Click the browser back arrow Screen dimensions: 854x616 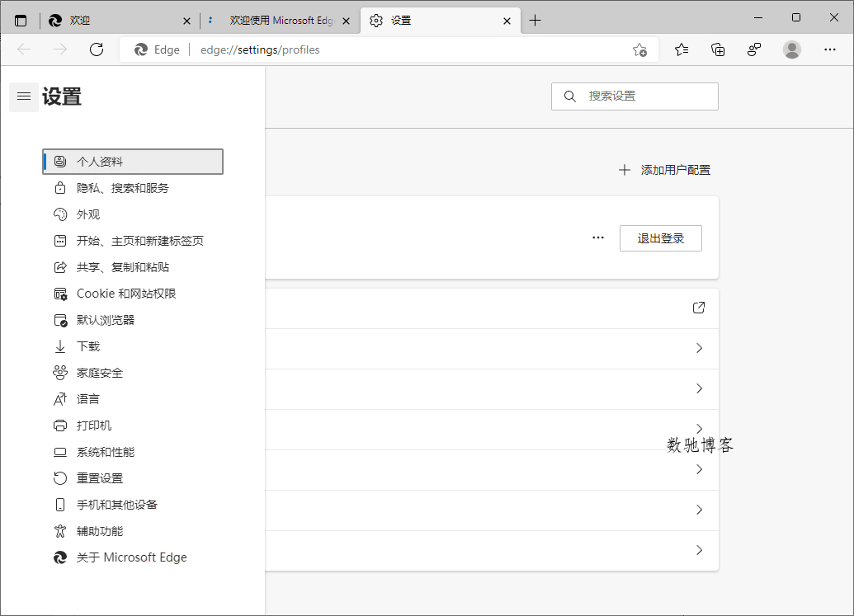(x=24, y=49)
